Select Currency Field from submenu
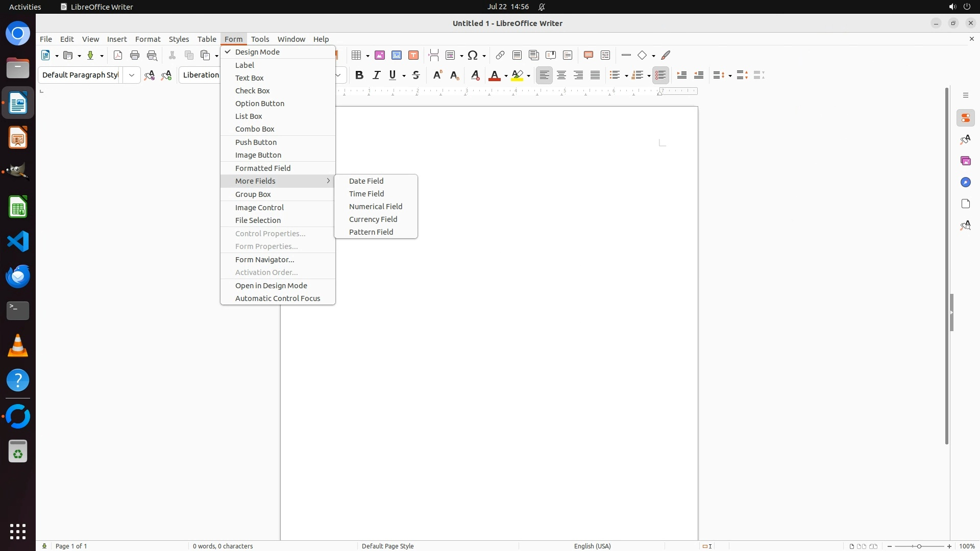The height and width of the screenshot is (551, 980). 373,219
